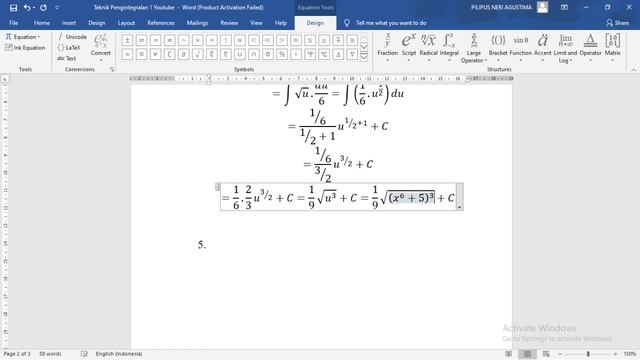This screenshot has height=360, width=640.
Task: Open the Convert dropdown
Action: click(100, 48)
